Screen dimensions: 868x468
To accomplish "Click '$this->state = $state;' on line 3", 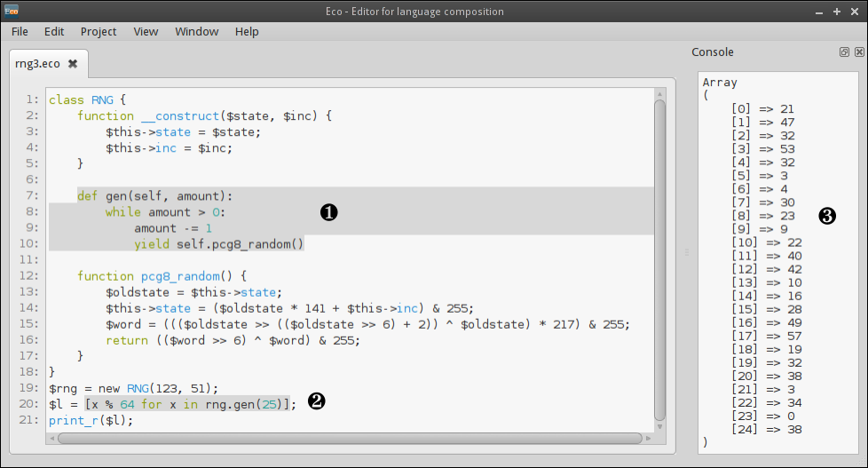I will click(183, 131).
